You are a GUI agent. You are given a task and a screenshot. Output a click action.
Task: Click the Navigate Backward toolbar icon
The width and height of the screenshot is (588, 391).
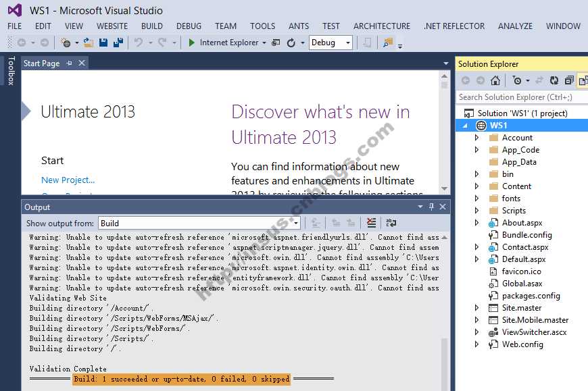tap(22, 43)
